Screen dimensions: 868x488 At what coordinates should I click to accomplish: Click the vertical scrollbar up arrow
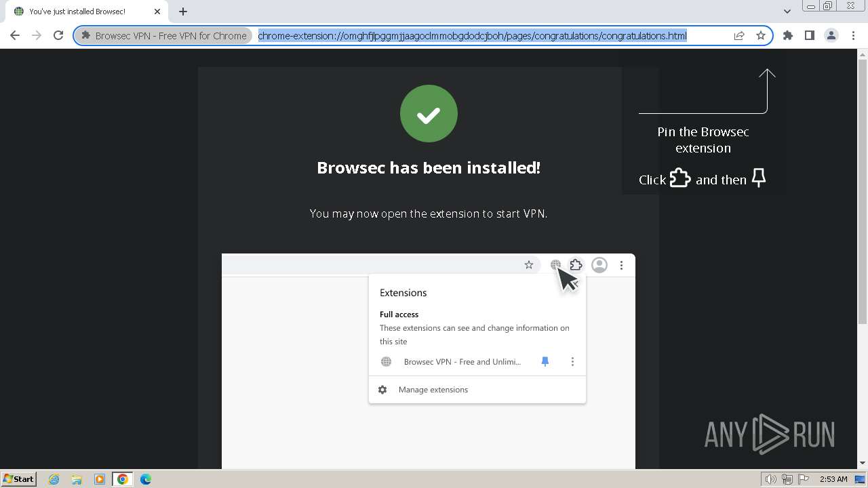(863, 54)
